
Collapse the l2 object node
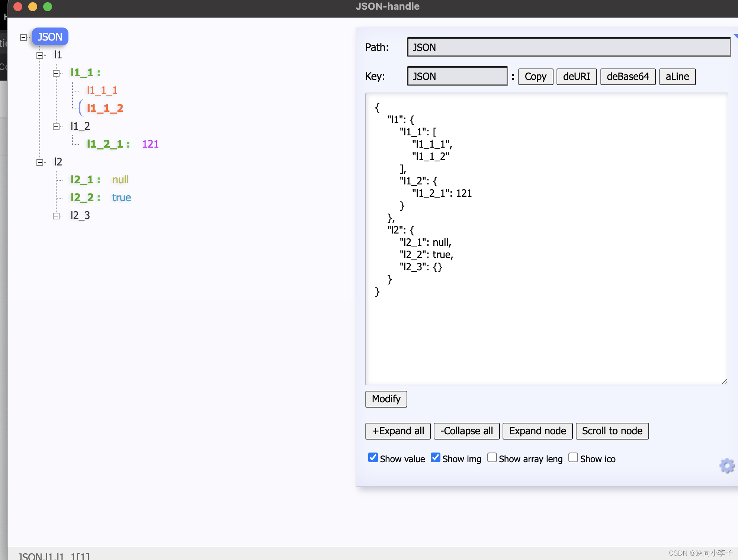click(39, 162)
